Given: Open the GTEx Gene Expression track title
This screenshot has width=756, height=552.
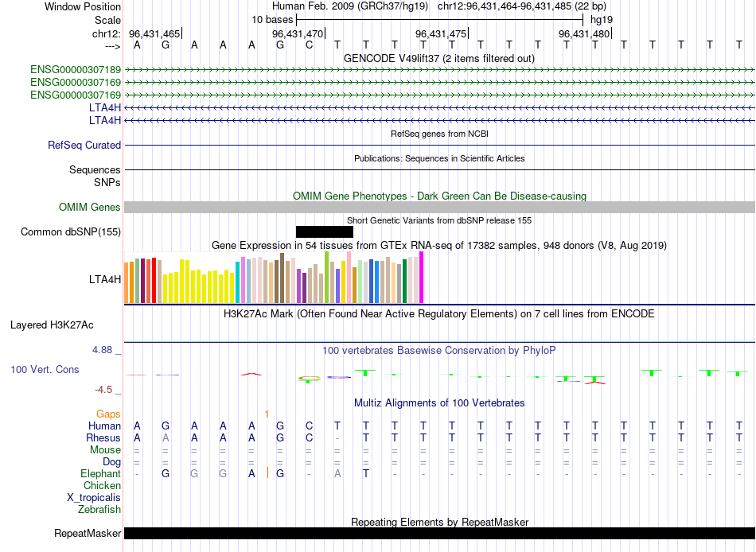Looking at the screenshot, I should click(439, 246).
